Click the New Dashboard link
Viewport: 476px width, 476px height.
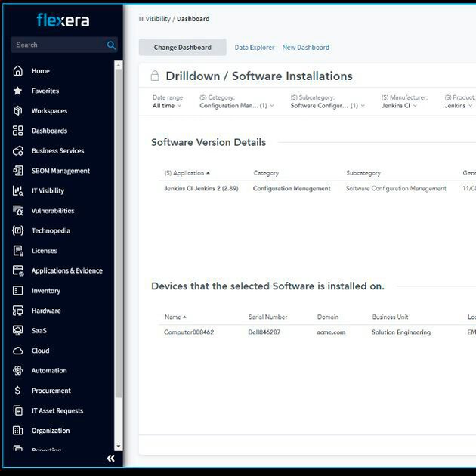(x=306, y=48)
